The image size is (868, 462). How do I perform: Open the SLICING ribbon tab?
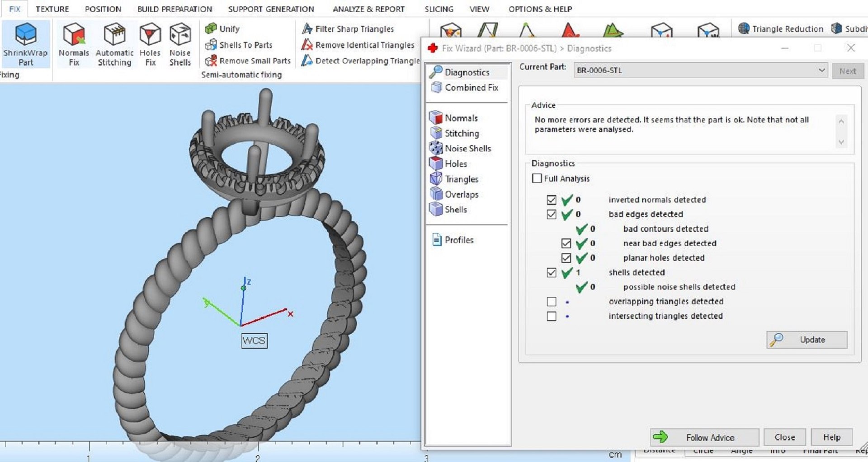(x=439, y=9)
